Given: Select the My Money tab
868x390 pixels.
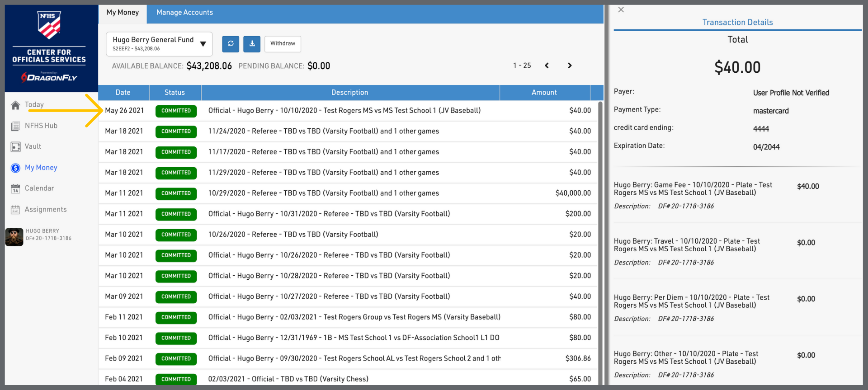Looking at the screenshot, I should (123, 13).
